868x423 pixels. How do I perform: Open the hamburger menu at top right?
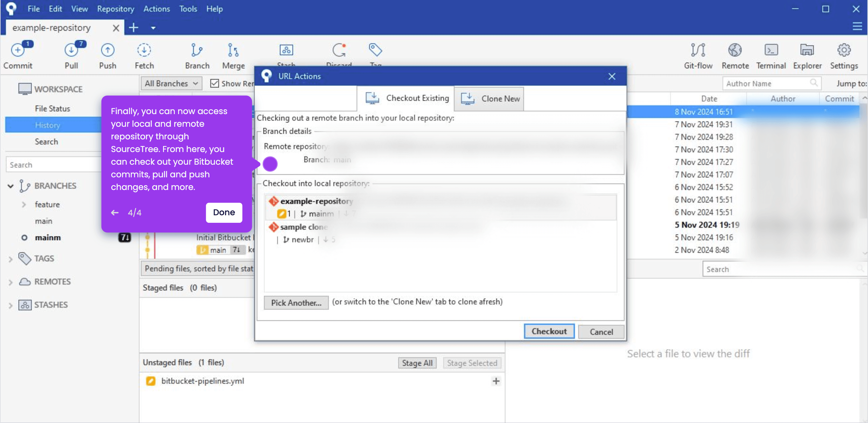[x=857, y=26]
